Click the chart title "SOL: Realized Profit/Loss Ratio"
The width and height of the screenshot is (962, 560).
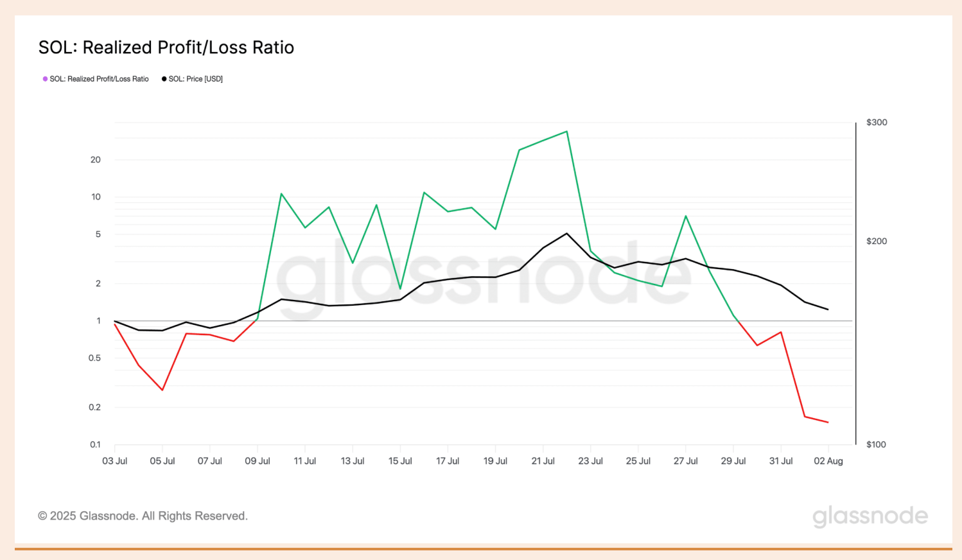166,48
